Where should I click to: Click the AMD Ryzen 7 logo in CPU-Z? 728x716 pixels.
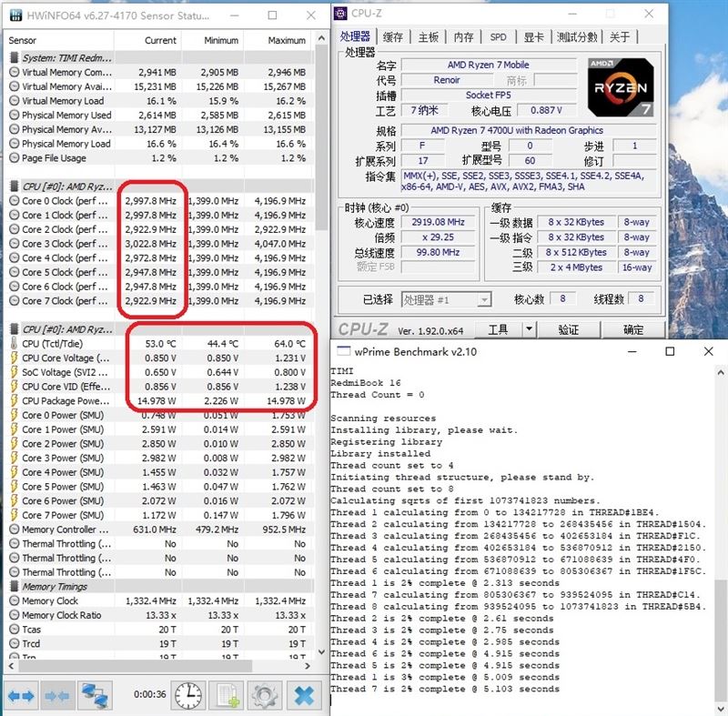coord(621,86)
